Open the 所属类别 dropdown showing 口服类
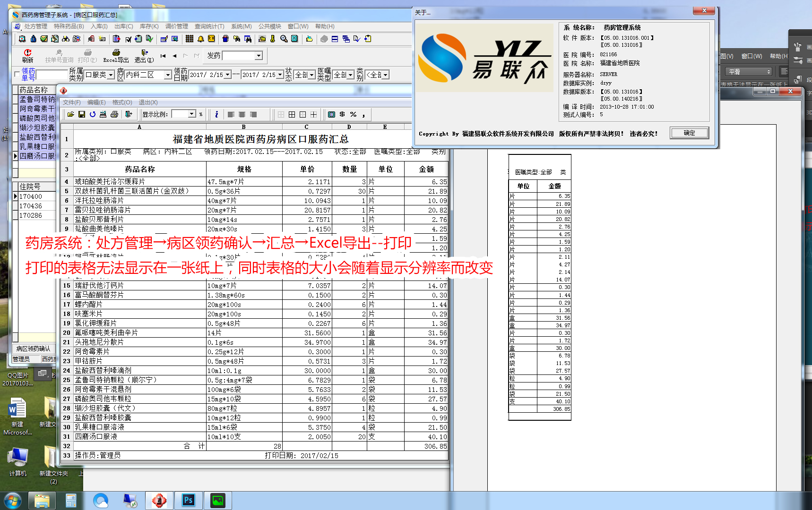The height and width of the screenshot is (510, 812). pyautogui.click(x=111, y=75)
